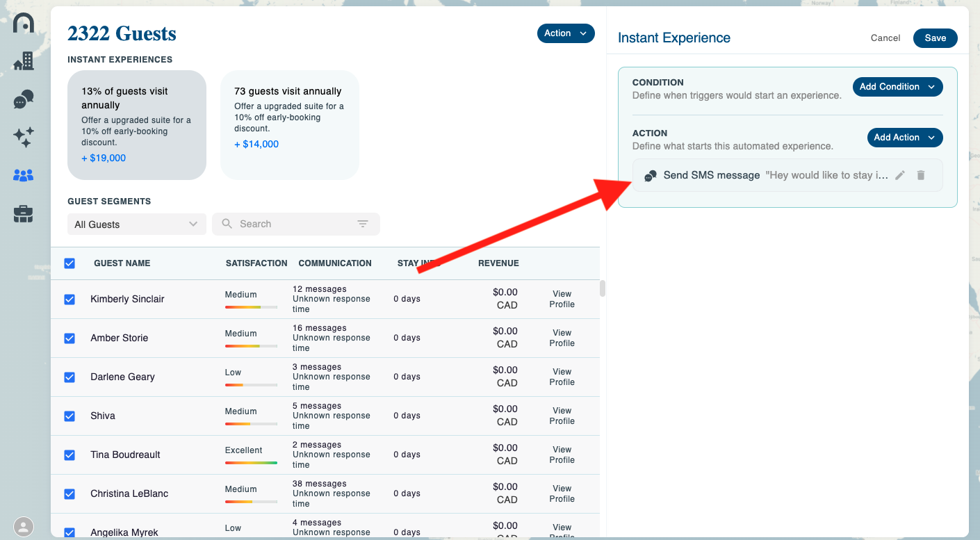Uncheck the Kimberly Sinclair row checkbox

70,299
